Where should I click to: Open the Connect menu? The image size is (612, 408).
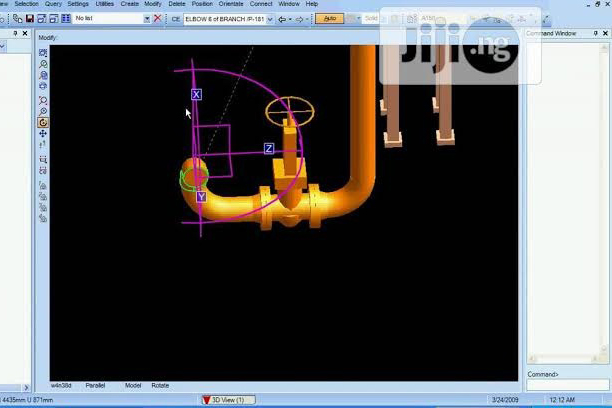point(261,4)
